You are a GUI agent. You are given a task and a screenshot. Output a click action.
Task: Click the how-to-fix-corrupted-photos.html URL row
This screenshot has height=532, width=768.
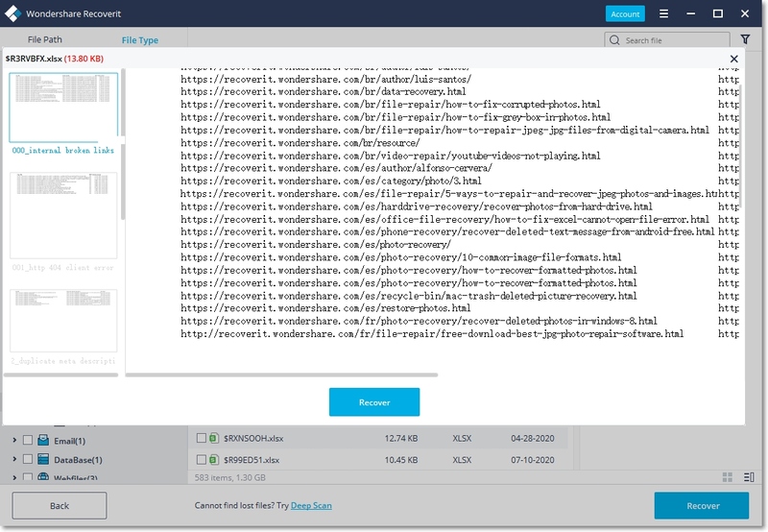391,105
